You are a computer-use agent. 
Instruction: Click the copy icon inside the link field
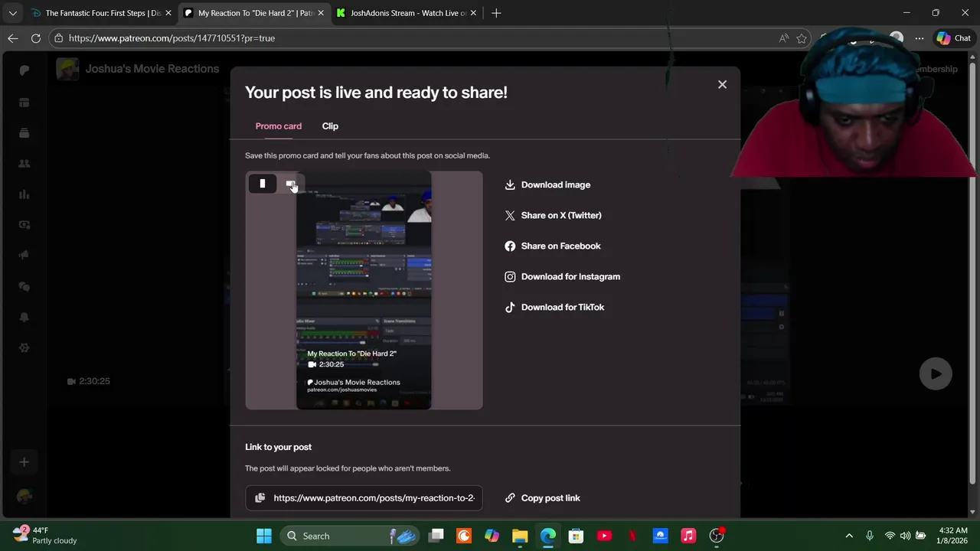pos(260,497)
